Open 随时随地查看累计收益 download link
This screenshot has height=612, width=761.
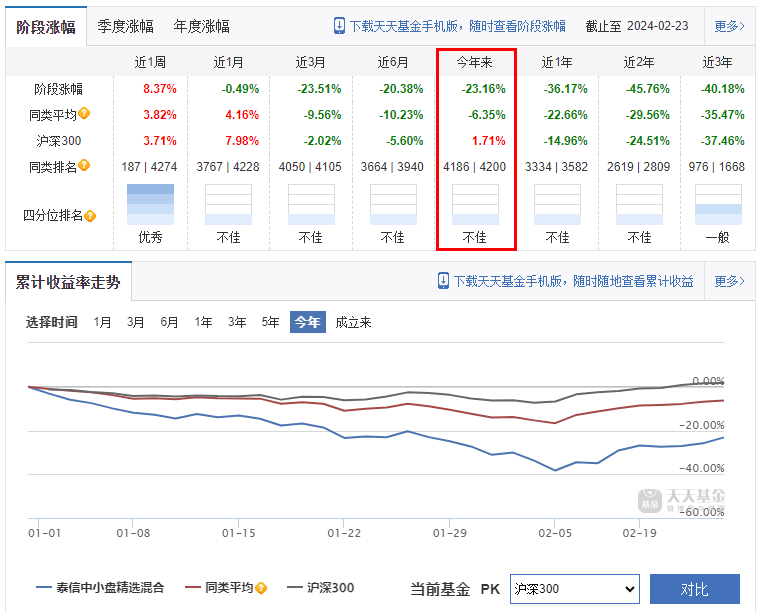[573, 281]
